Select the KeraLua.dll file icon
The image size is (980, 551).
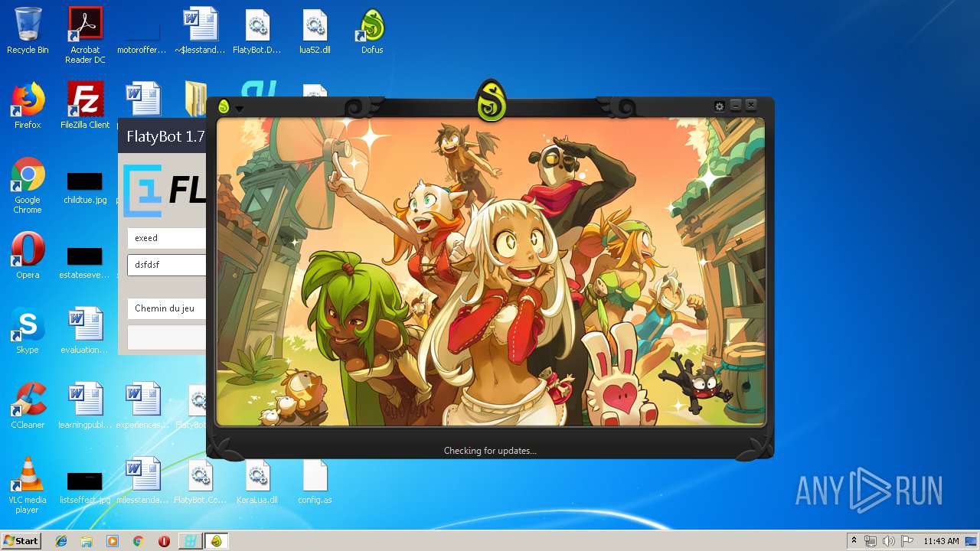click(x=257, y=481)
